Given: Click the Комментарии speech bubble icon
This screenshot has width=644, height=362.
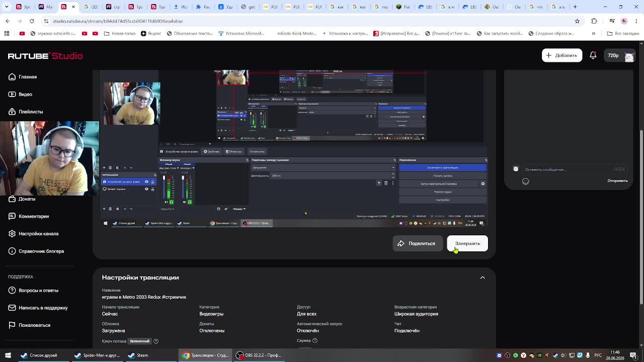Looking at the screenshot, I should [12, 216].
